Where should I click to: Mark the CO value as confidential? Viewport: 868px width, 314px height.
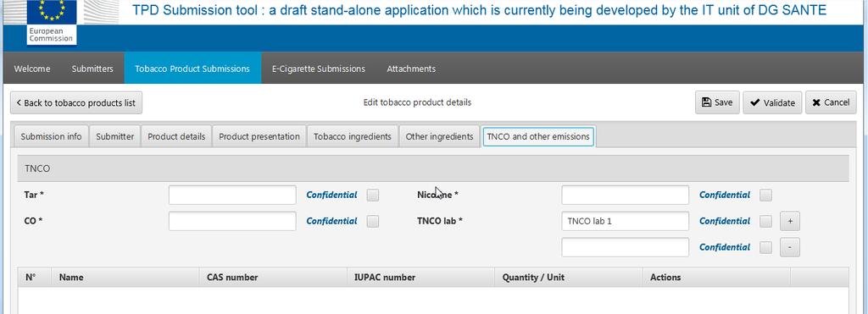pyautogui.click(x=373, y=221)
